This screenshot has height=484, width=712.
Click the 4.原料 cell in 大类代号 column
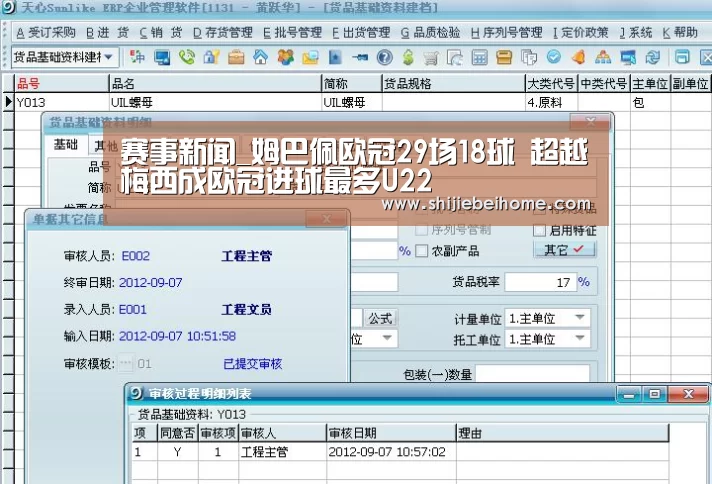pyautogui.click(x=551, y=102)
